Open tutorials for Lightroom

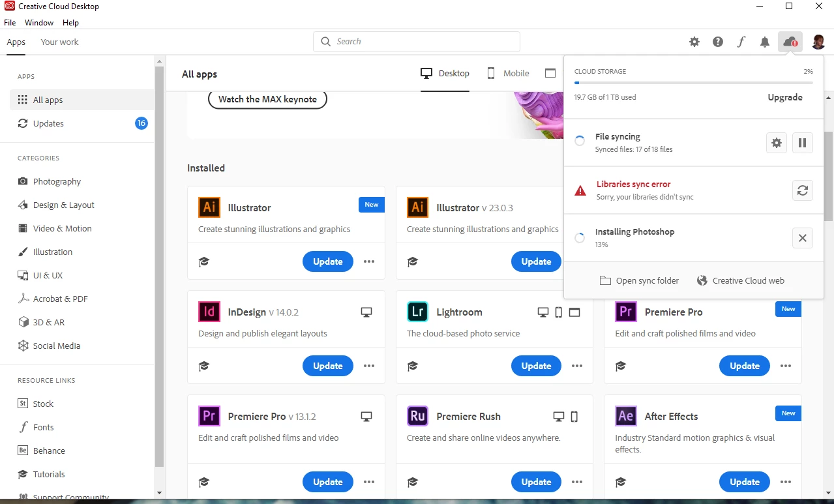click(x=412, y=366)
